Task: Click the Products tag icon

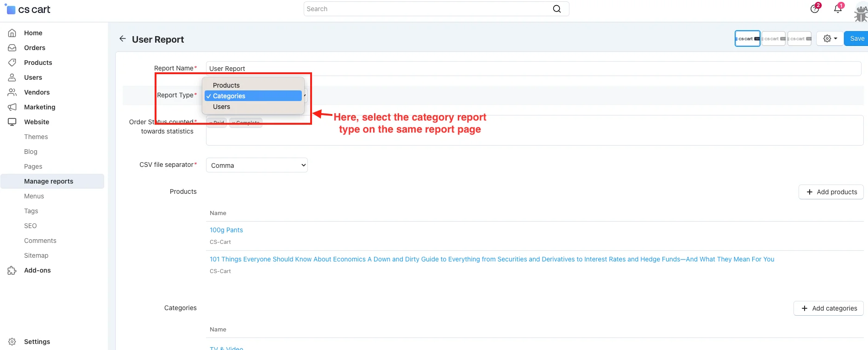Action: 12,63
